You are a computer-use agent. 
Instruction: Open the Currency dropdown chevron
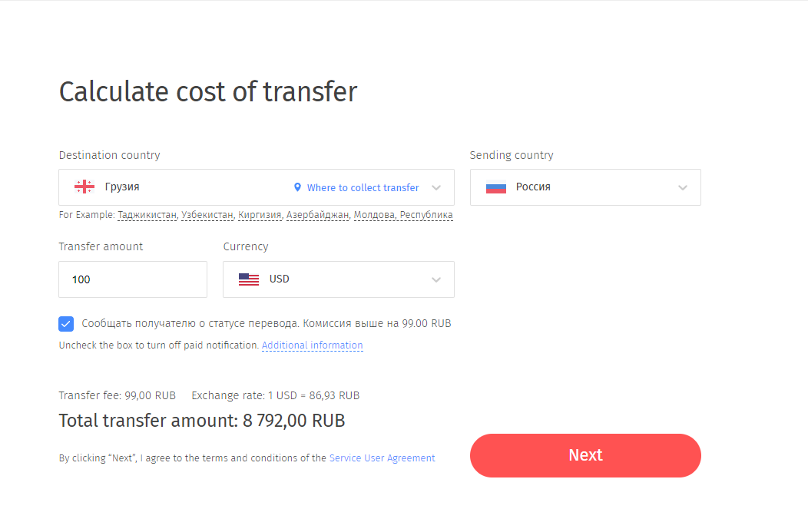click(x=436, y=279)
